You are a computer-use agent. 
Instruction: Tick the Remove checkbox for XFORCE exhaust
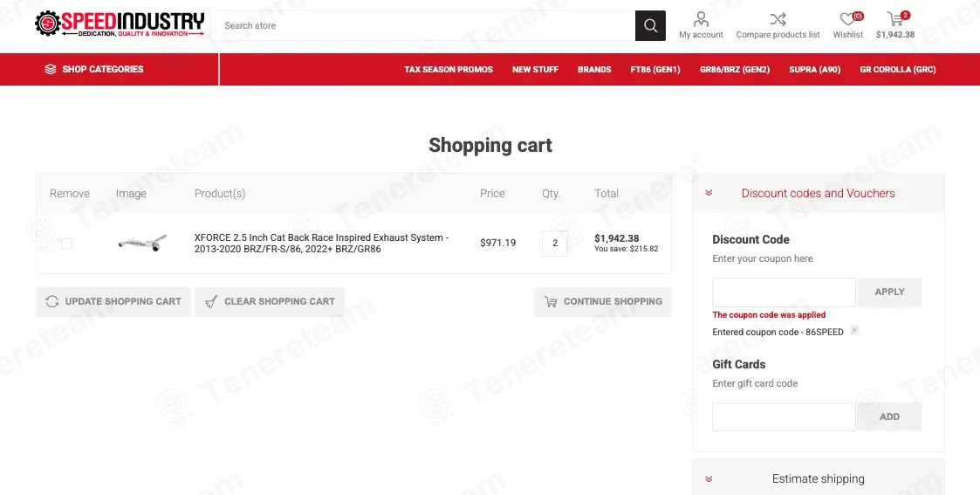(x=67, y=243)
